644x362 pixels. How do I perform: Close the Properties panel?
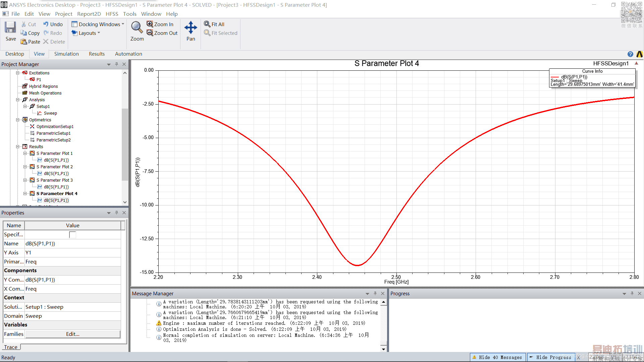click(x=124, y=213)
